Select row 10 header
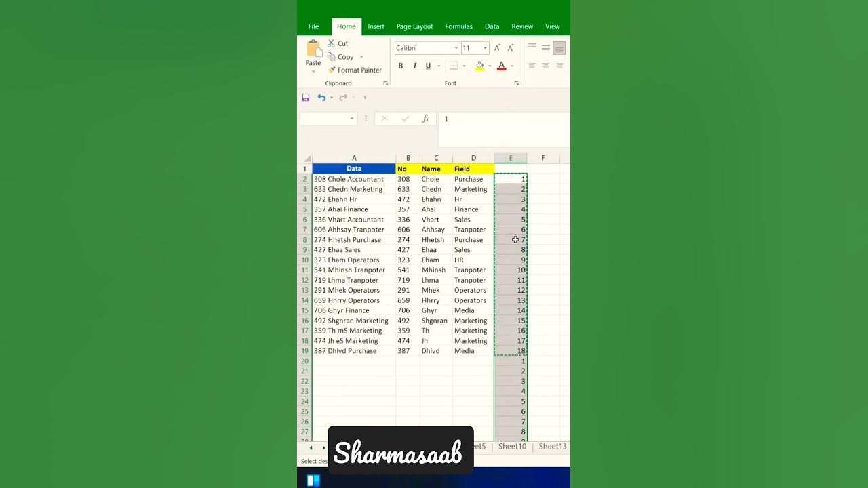 pos(305,260)
